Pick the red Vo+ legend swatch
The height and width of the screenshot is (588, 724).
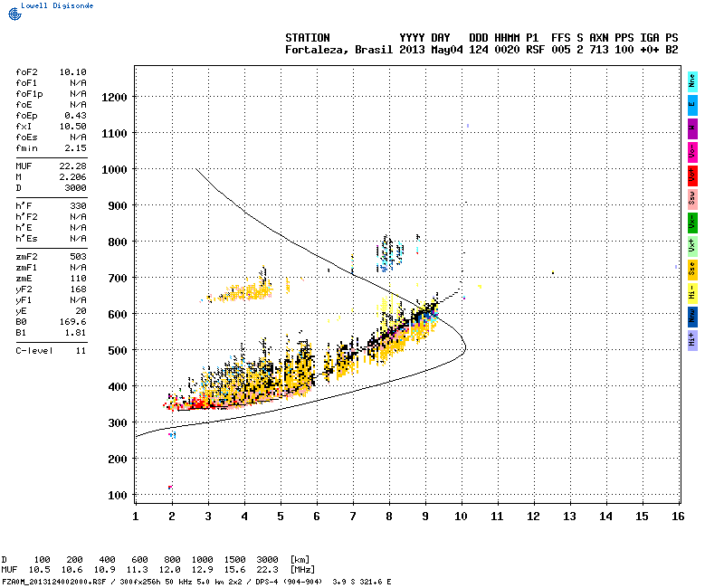(692, 175)
